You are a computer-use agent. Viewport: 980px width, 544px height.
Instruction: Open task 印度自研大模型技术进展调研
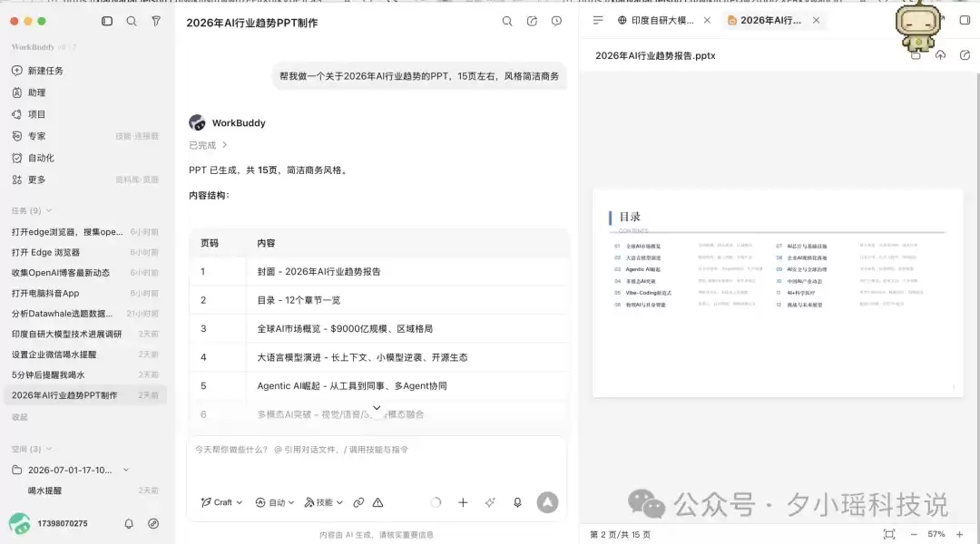(85, 335)
